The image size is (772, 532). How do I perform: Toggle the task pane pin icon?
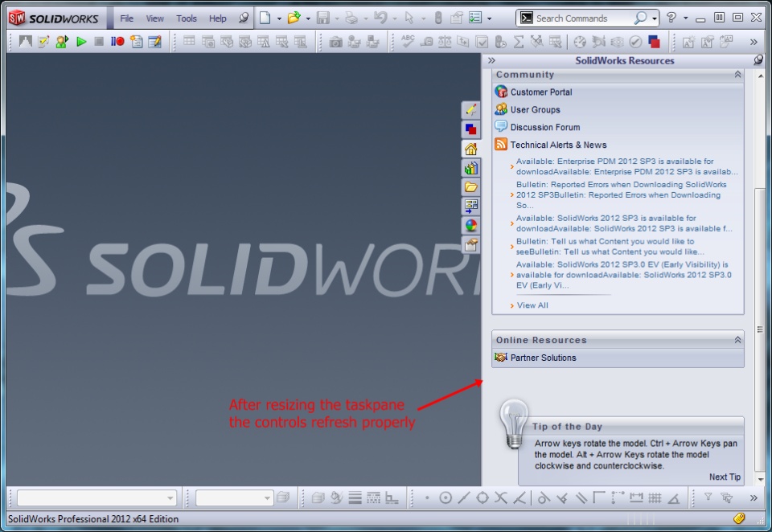(x=758, y=60)
